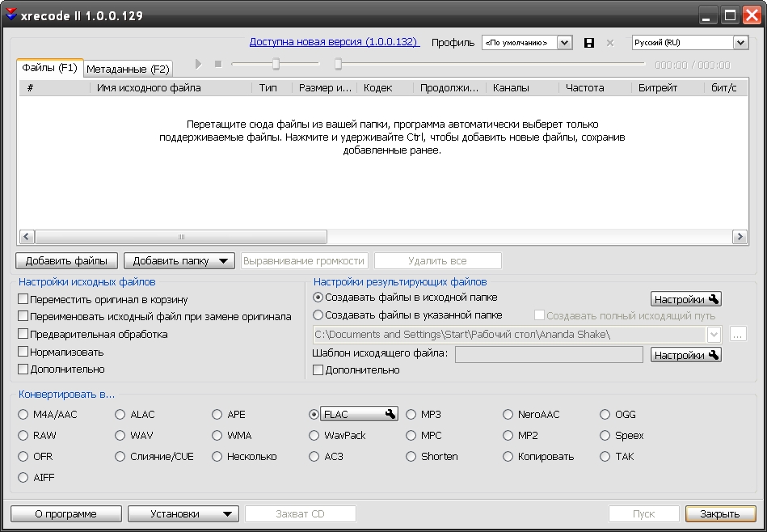The image size is (767, 532).
Task: Click the 'Добавить файлы' button
Action: pyautogui.click(x=66, y=261)
